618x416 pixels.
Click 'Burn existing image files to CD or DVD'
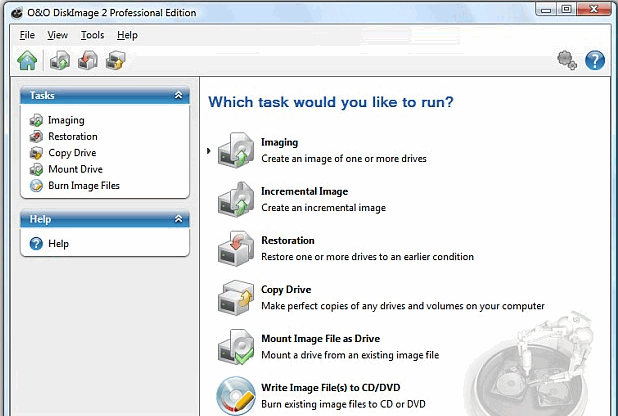[343, 404]
